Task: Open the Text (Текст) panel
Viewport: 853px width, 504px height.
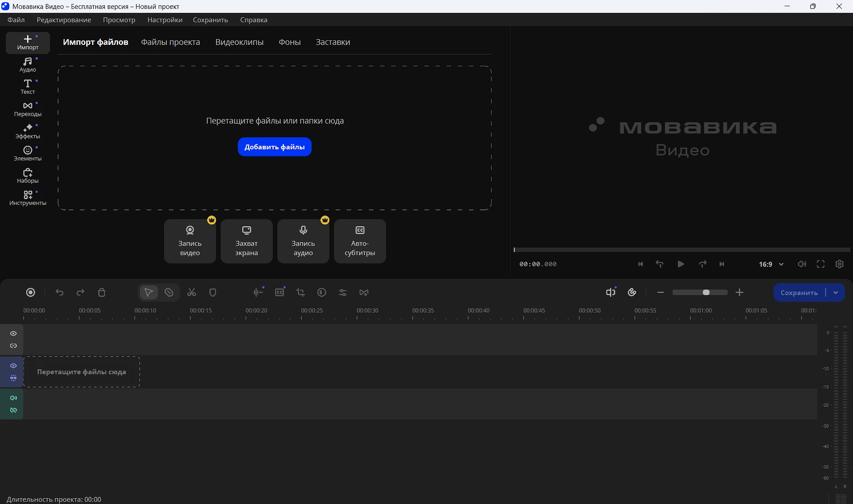Action: coord(28,87)
